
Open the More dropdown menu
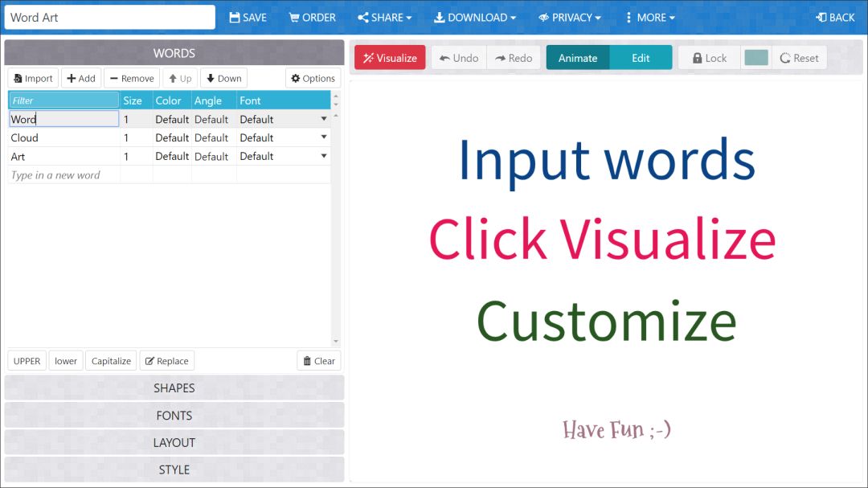(650, 17)
